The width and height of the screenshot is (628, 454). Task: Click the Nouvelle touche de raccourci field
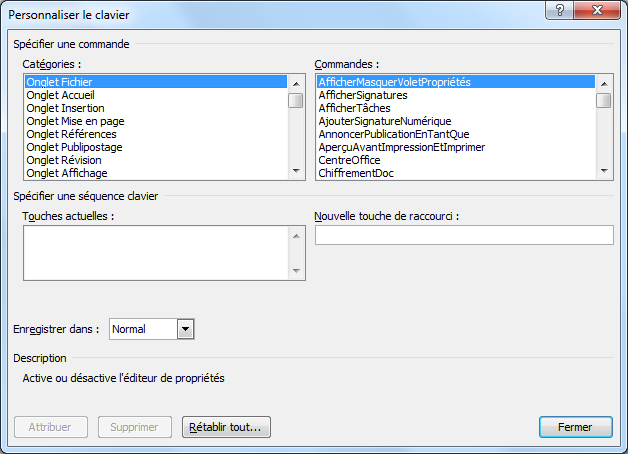[464, 235]
